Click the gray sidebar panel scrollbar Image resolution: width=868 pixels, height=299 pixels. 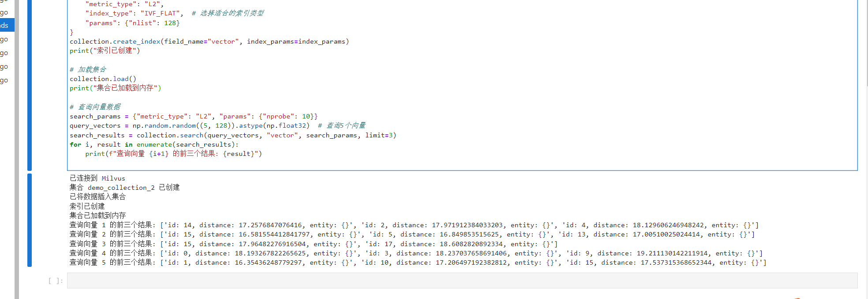click(x=17, y=150)
